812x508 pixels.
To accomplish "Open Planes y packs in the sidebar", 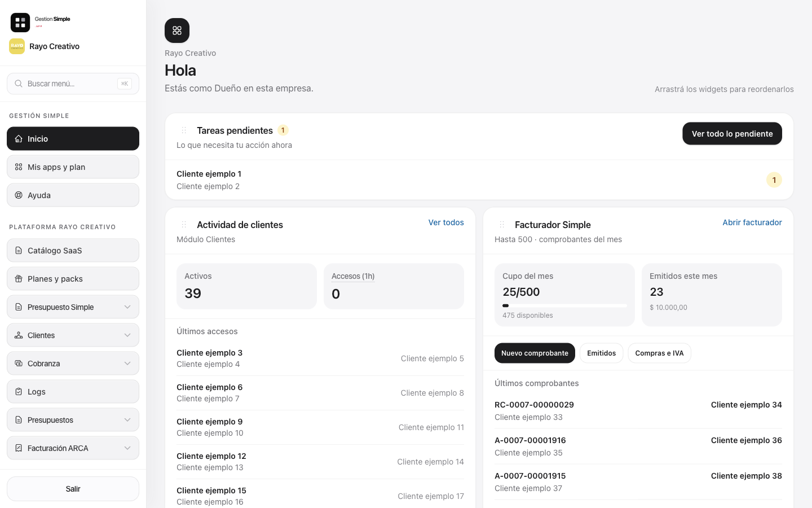I will pyautogui.click(x=73, y=279).
